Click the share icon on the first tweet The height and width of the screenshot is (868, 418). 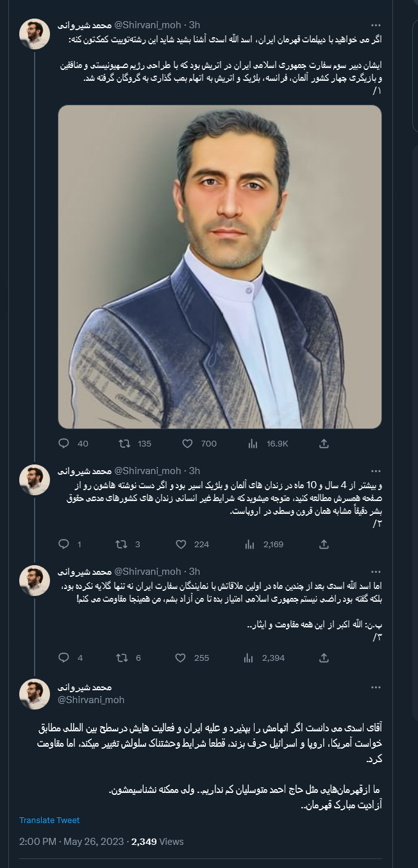tap(324, 443)
